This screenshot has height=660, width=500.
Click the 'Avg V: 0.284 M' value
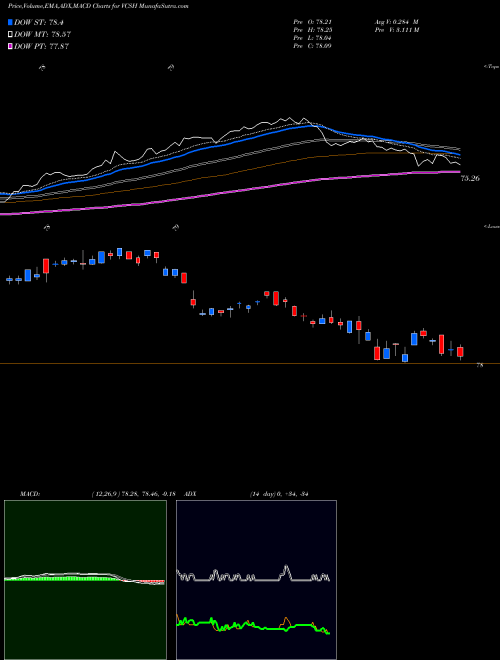pyautogui.click(x=396, y=22)
